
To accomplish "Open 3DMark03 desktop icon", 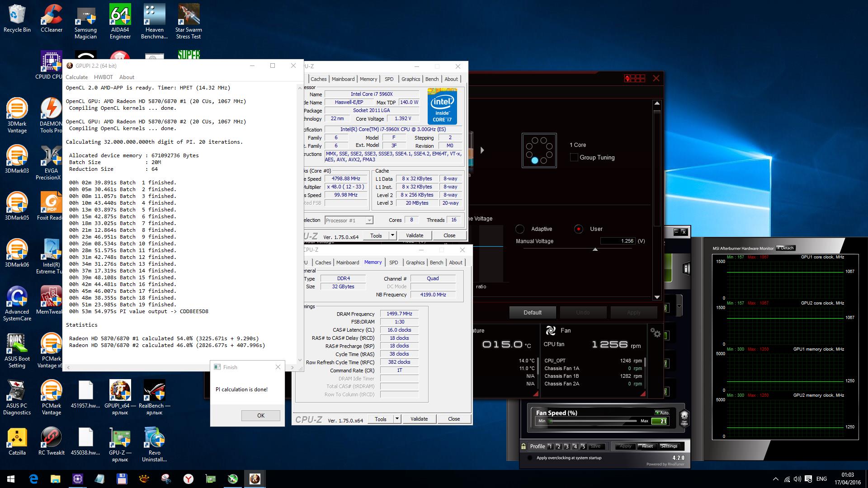I will (17, 159).
